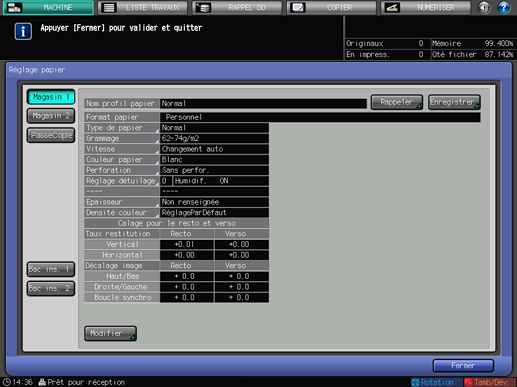Click the Changement auto value
Viewport: 517px width, 387px height.
[x=214, y=149]
